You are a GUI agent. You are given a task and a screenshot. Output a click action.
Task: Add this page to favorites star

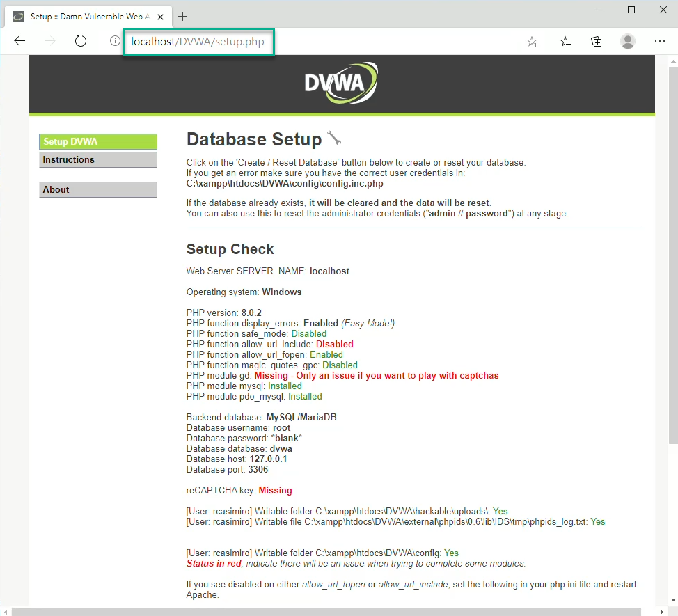pyautogui.click(x=532, y=42)
